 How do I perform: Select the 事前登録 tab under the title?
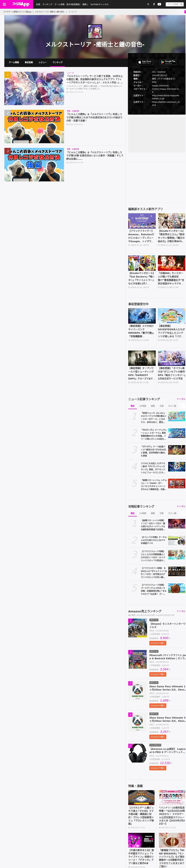[29, 62]
